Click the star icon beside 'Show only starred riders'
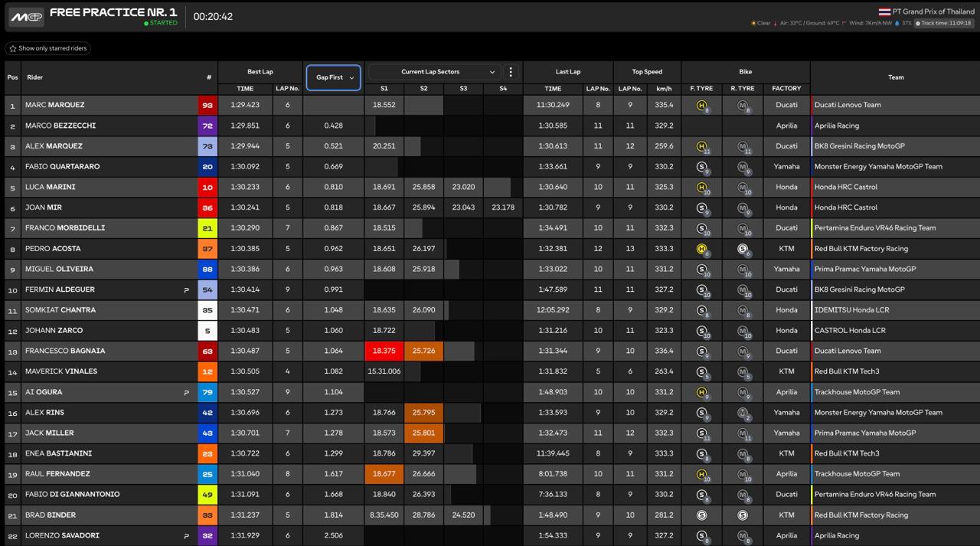 click(x=13, y=48)
